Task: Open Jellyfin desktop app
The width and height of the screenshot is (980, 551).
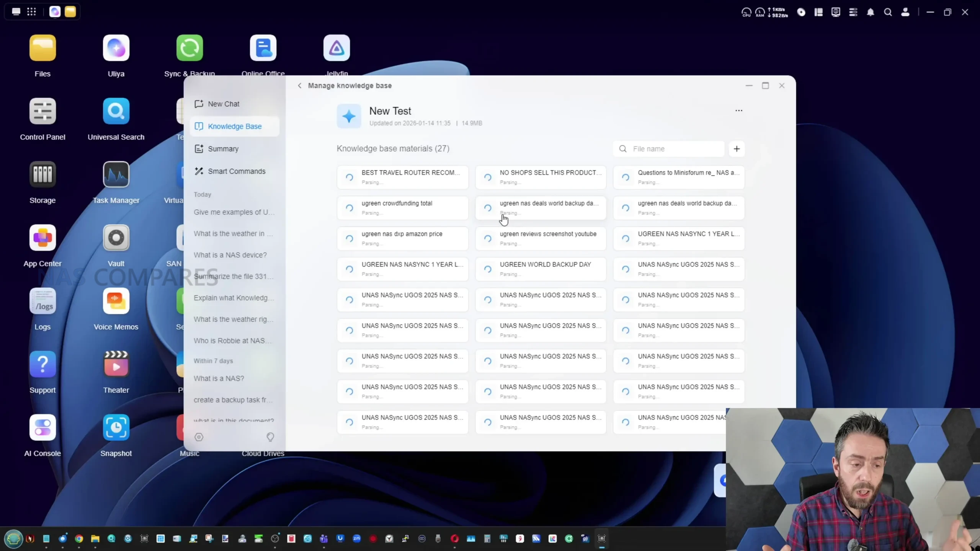Action: pyautogui.click(x=336, y=48)
